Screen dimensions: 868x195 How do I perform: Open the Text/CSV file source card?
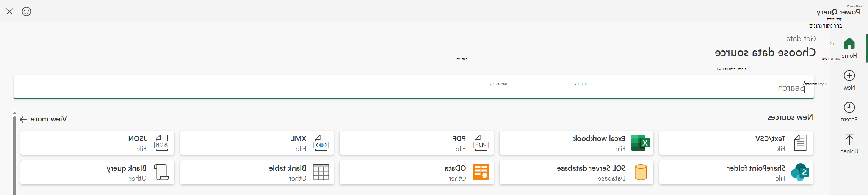coord(736,143)
